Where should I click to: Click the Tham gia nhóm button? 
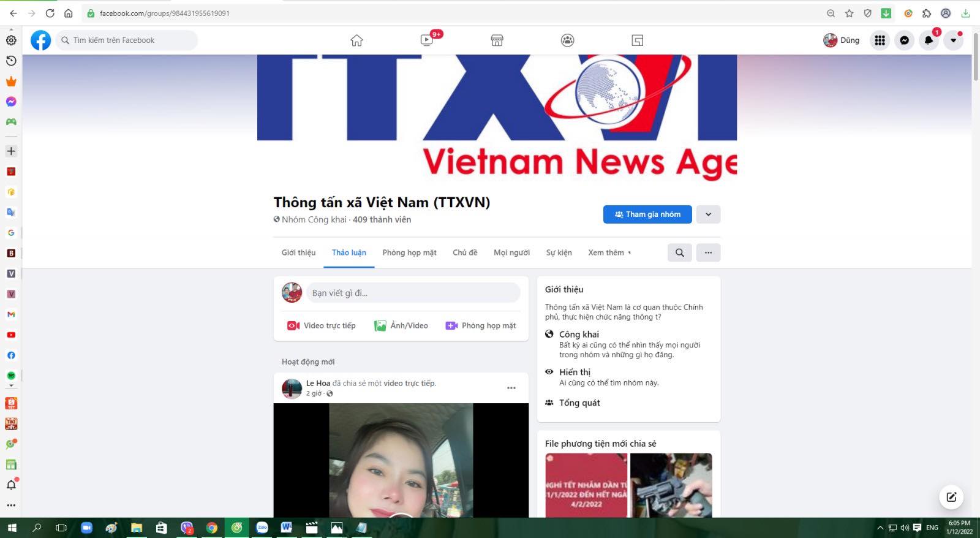click(647, 214)
